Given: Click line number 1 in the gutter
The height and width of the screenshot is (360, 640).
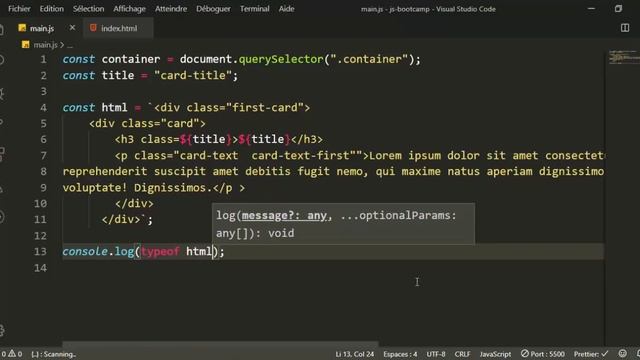Looking at the screenshot, I should pos(43,60).
